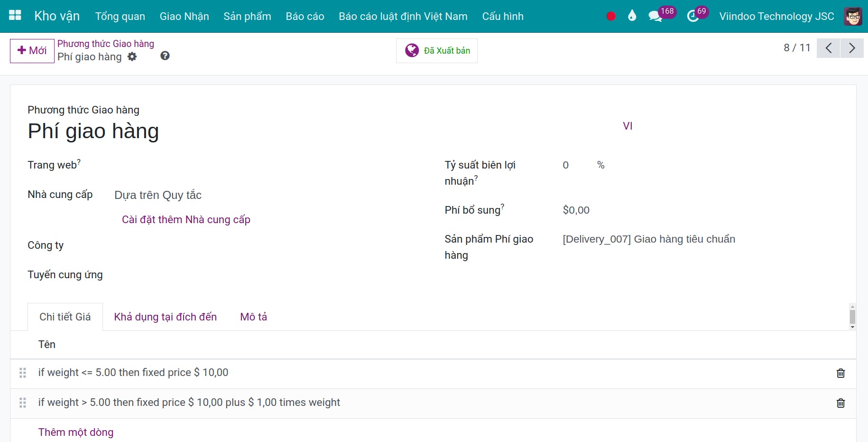Delete the weight <= 5.00 price rule
This screenshot has height=442, width=868.
pos(840,373)
